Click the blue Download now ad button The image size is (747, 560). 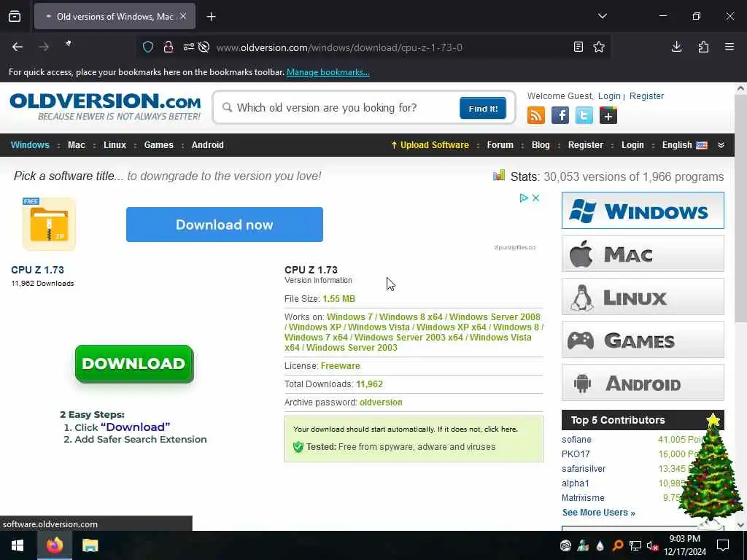coord(225,225)
